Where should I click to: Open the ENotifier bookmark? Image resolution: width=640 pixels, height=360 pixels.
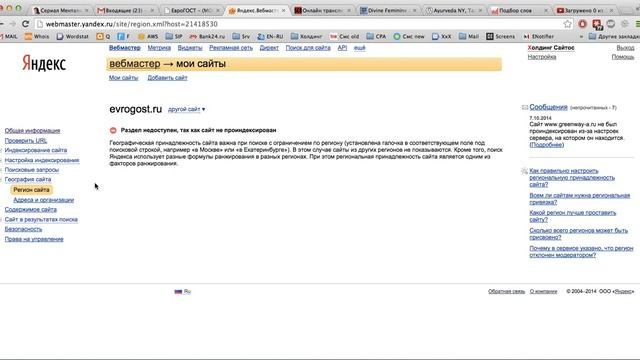[x=539, y=36]
